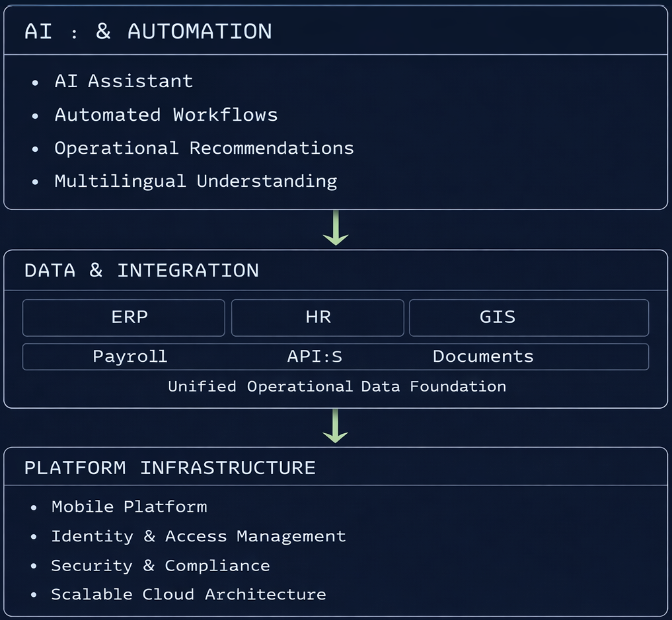Image resolution: width=672 pixels, height=620 pixels.
Task: Open the AI : & AUTOMATION section header
Action: click(x=148, y=30)
